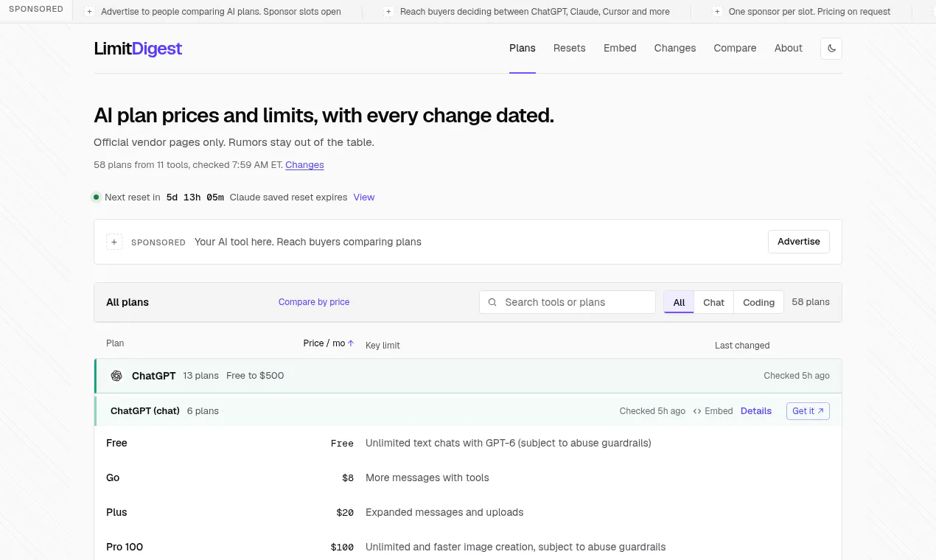Screen dimensions: 936x560
Task: Click 'One sponsor per slot' sponsor text
Action: [x=809, y=12]
